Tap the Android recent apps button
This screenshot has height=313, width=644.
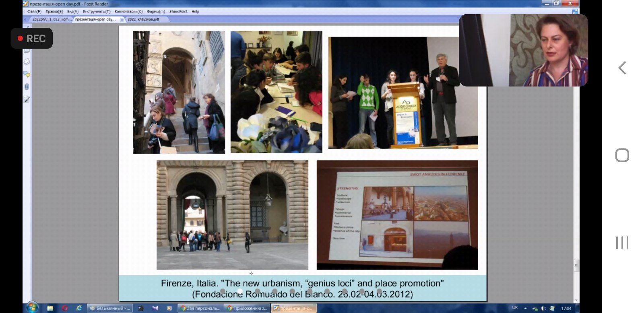point(622,243)
